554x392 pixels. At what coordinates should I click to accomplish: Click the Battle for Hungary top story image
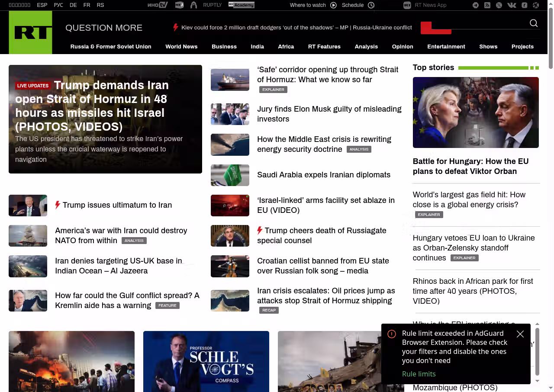(475, 112)
